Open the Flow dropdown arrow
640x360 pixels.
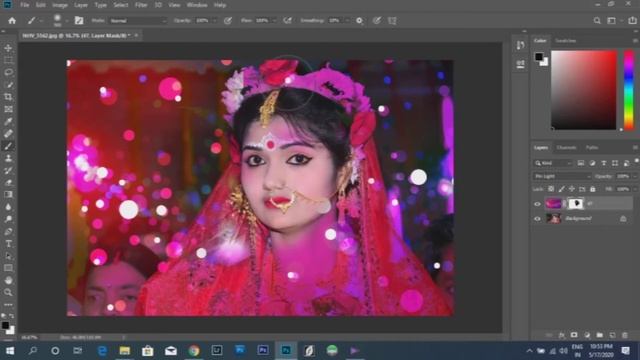pos(274,20)
